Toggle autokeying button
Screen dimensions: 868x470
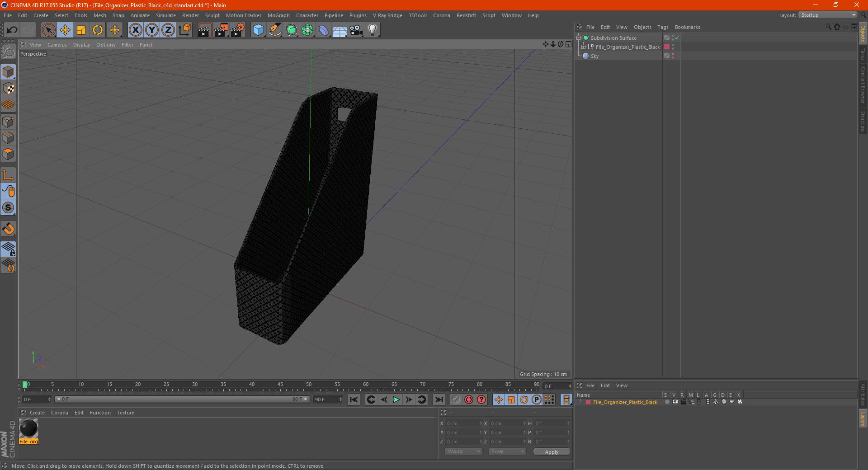[468, 399]
